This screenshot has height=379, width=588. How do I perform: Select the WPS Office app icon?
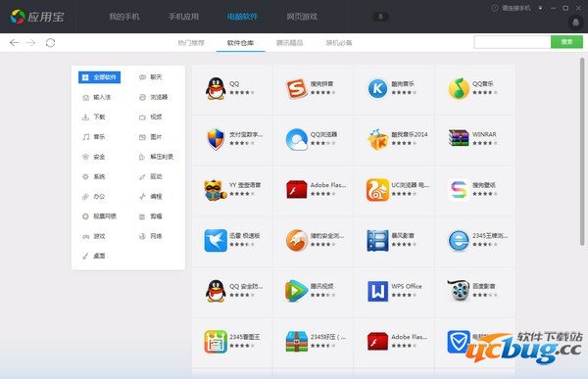(377, 291)
